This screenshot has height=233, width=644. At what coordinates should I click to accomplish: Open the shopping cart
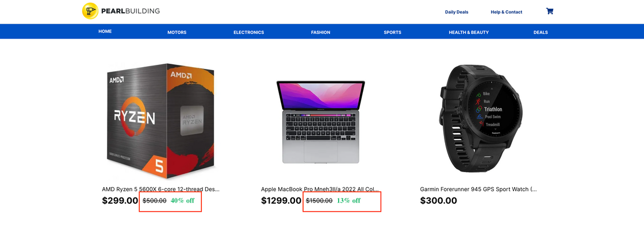(x=550, y=11)
